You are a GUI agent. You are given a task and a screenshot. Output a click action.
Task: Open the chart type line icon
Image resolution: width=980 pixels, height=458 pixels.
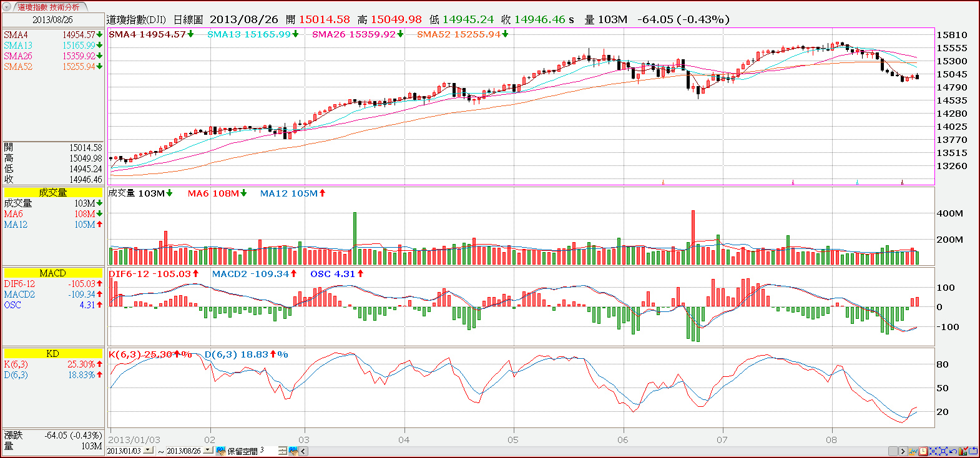pos(913,451)
